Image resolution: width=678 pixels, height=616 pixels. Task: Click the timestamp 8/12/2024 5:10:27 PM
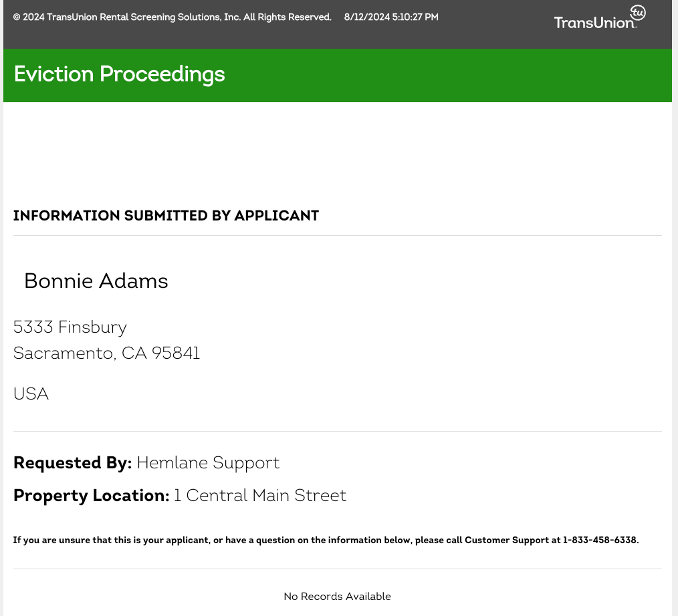[x=391, y=17]
